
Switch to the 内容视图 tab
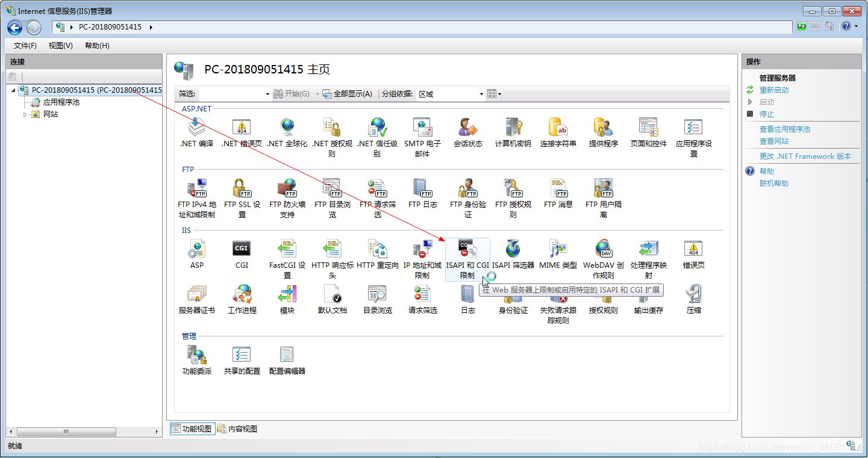click(237, 429)
